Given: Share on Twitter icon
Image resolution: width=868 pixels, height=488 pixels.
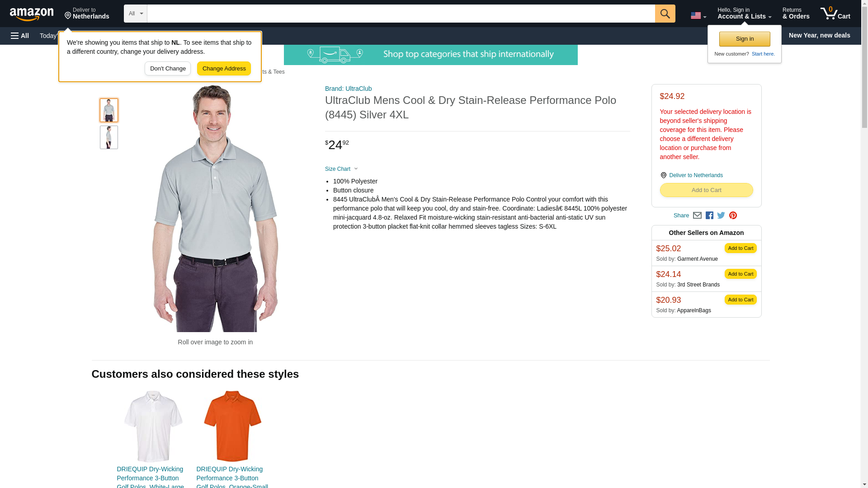Looking at the screenshot, I should (721, 216).
